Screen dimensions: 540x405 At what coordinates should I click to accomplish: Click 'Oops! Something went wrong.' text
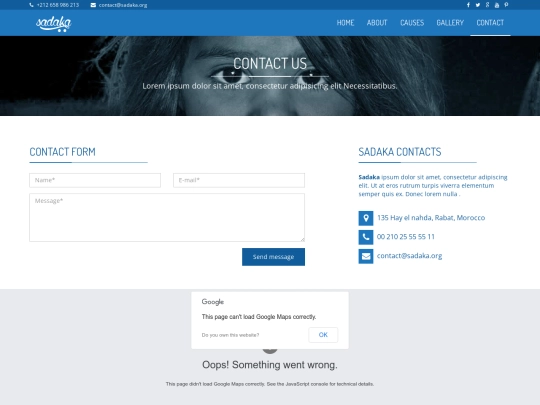[x=270, y=365]
